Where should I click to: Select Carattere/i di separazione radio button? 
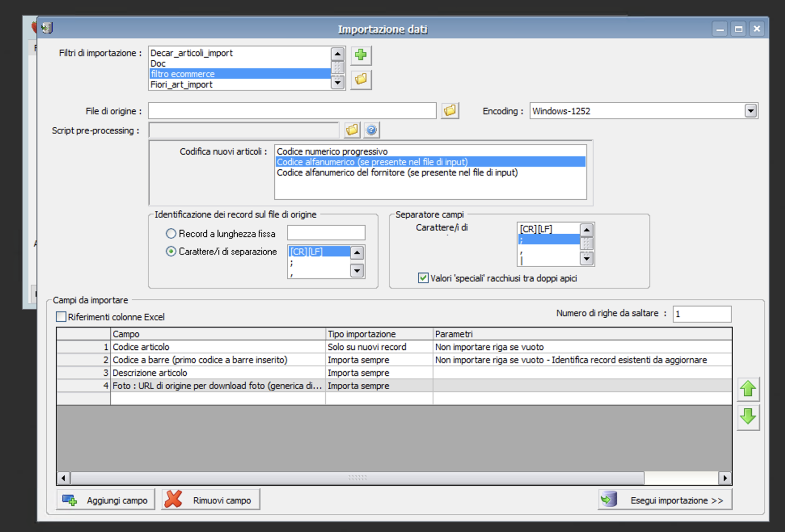[x=171, y=252]
